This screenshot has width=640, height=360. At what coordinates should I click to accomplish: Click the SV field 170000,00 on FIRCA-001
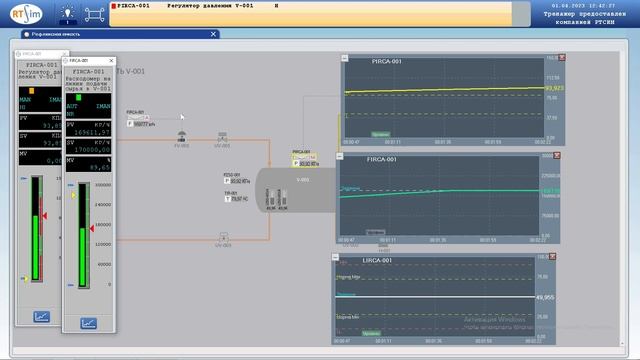pos(89,147)
